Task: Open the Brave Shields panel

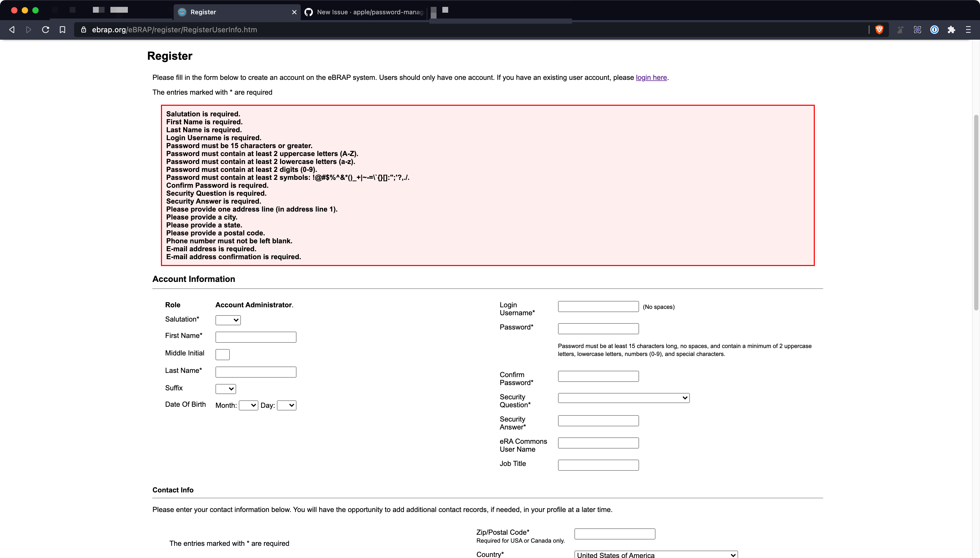Action: (879, 30)
